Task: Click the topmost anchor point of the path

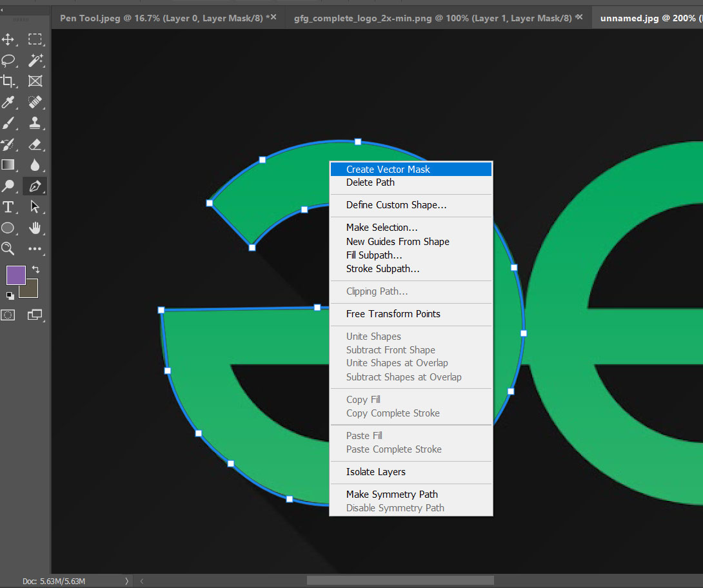Action: [x=358, y=142]
